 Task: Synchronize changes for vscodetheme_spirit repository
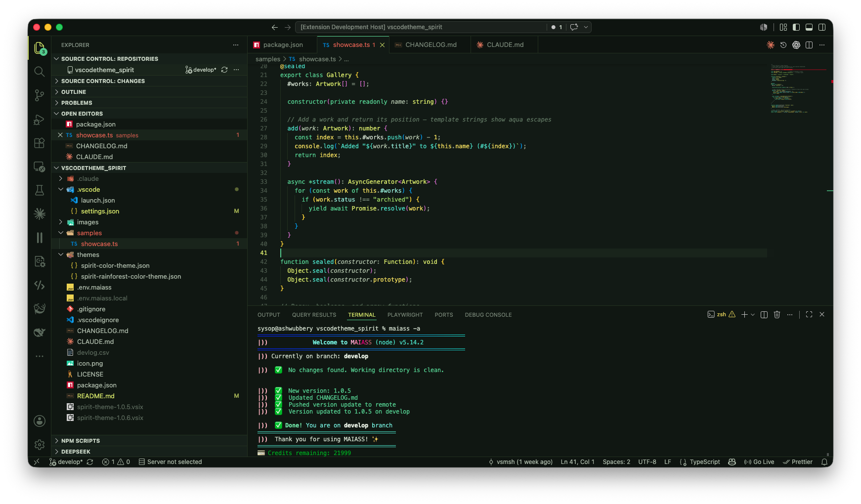[x=224, y=70]
